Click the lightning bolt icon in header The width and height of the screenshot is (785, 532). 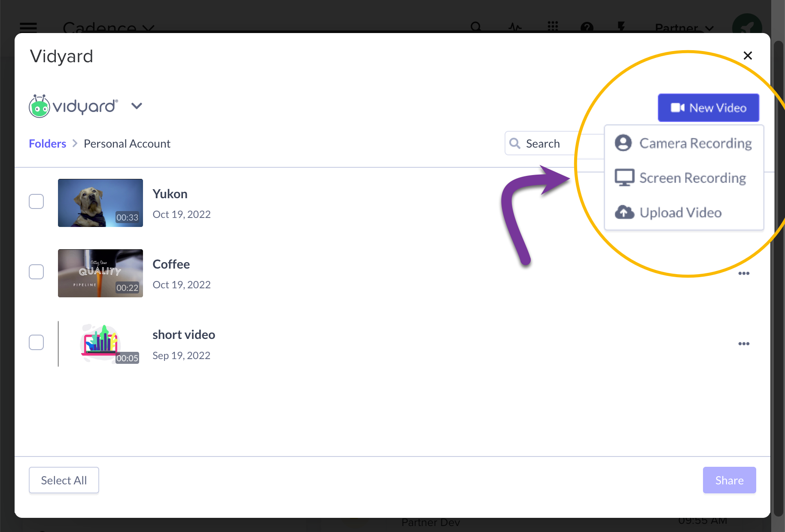621,27
